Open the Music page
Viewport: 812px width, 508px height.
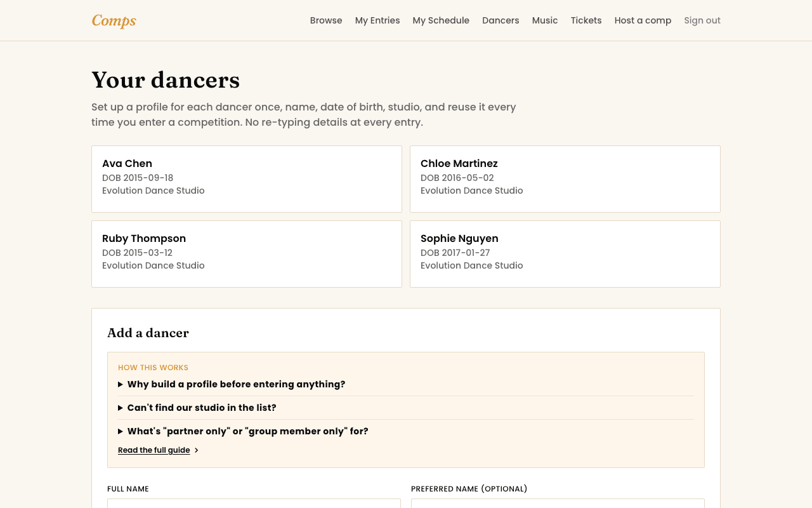coord(545,20)
